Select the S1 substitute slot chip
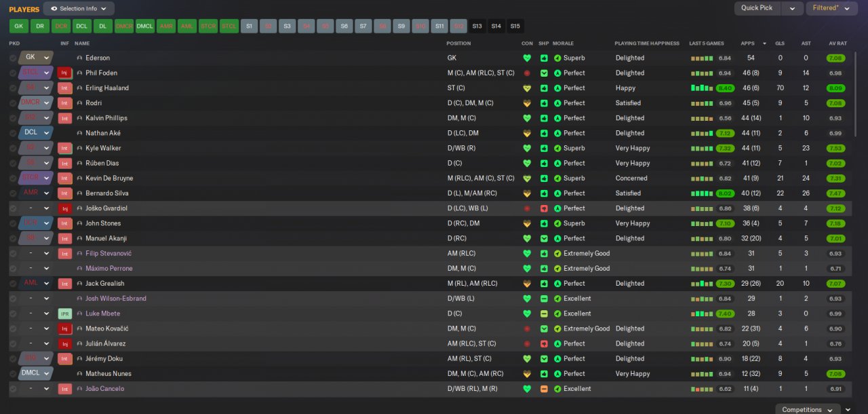The height and width of the screenshot is (414, 868). pyautogui.click(x=250, y=26)
